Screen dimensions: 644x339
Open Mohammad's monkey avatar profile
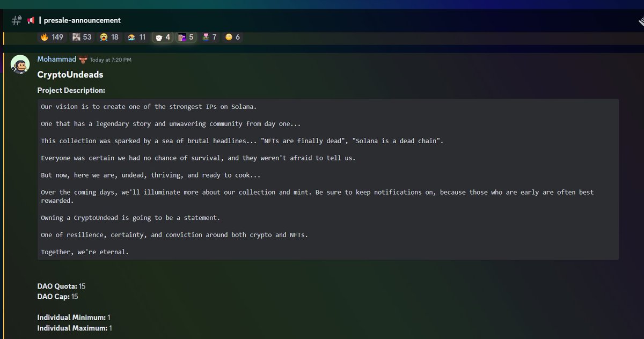pos(21,64)
